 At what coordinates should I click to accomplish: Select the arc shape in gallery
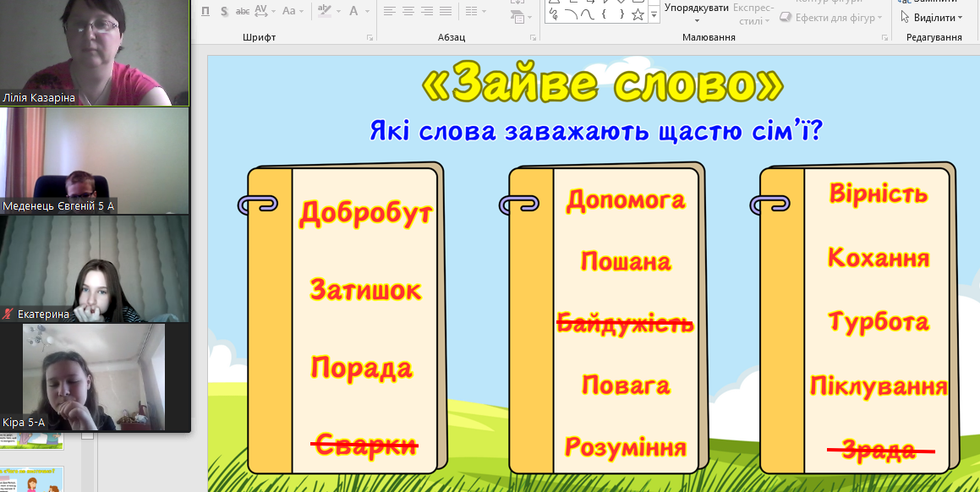coord(571,14)
